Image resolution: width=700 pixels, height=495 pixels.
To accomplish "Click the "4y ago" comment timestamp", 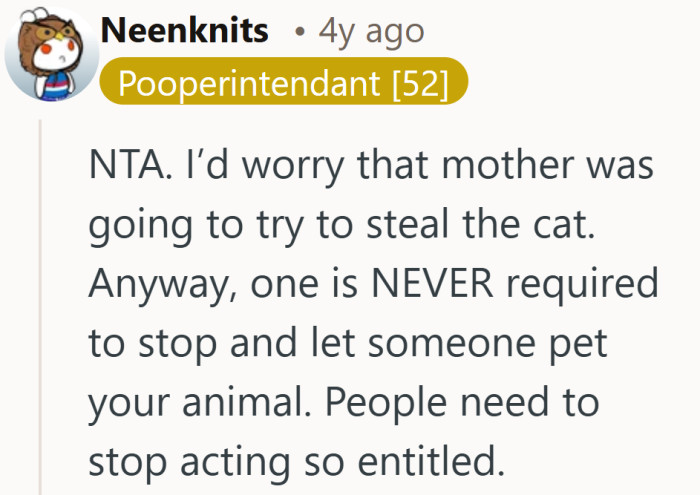I will pyautogui.click(x=371, y=31).
